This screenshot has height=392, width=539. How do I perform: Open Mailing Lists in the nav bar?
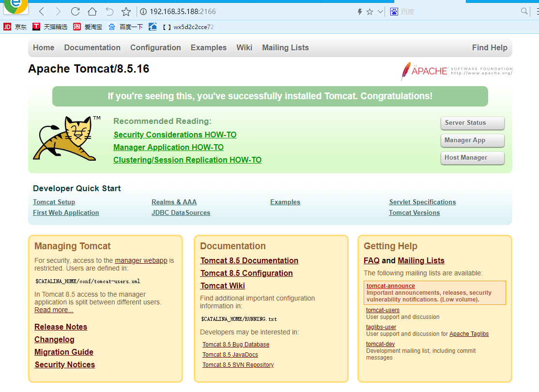285,48
